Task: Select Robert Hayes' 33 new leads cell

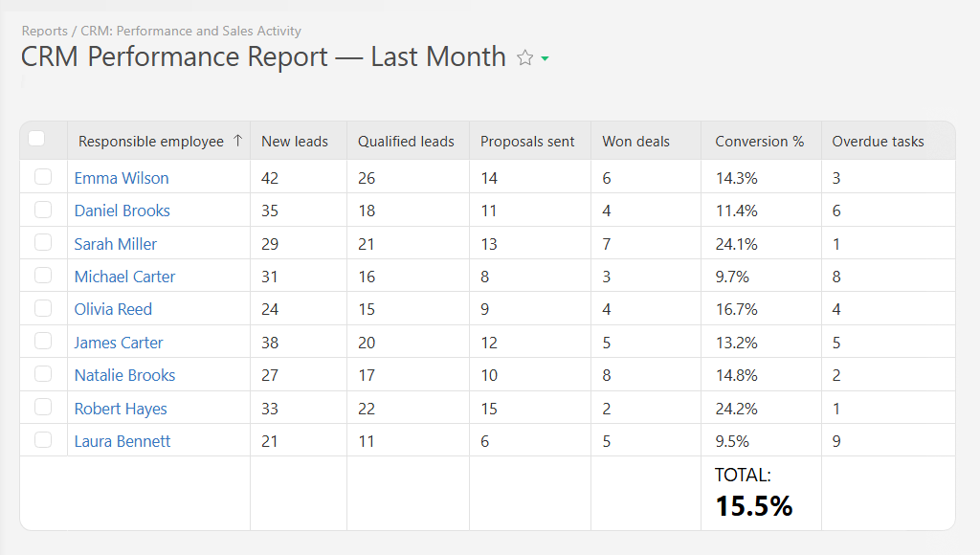Action: 299,408
